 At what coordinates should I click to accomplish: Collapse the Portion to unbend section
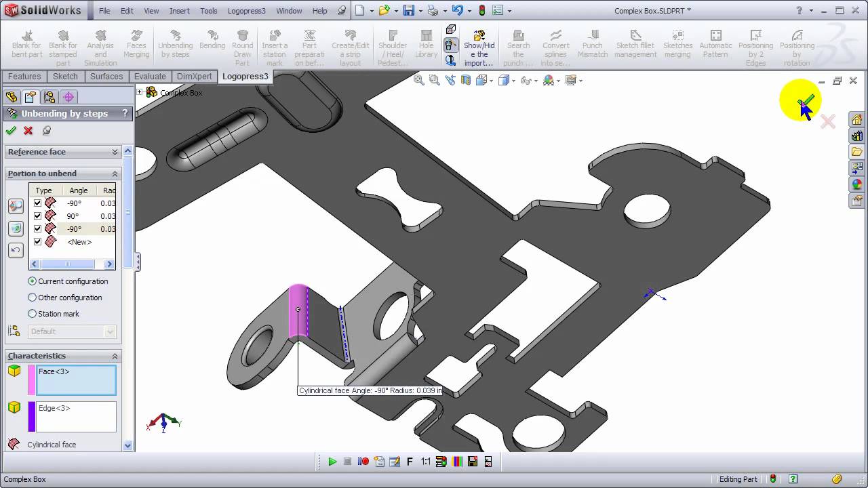(115, 174)
